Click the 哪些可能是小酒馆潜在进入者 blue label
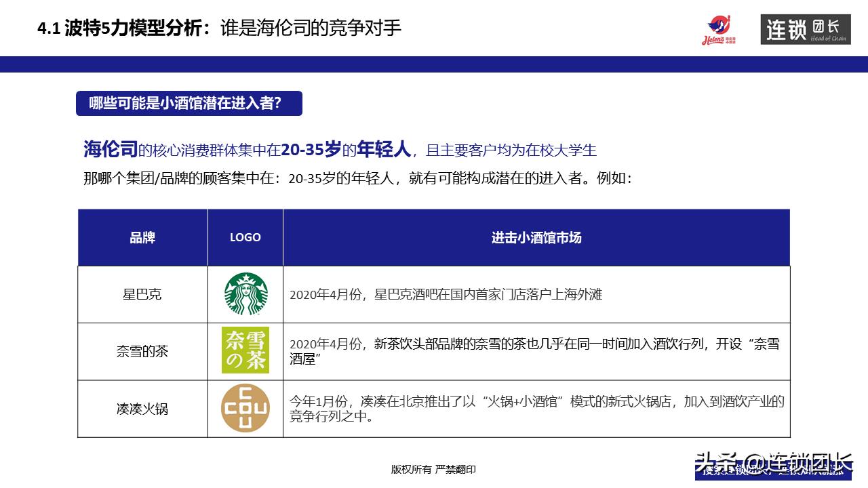The width and height of the screenshot is (868, 488). tap(189, 103)
